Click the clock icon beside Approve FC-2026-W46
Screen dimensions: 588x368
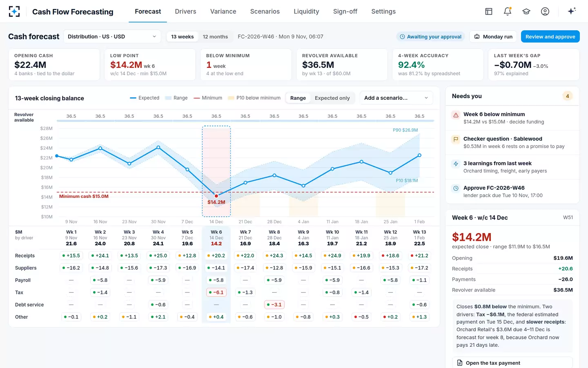point(456,188)
